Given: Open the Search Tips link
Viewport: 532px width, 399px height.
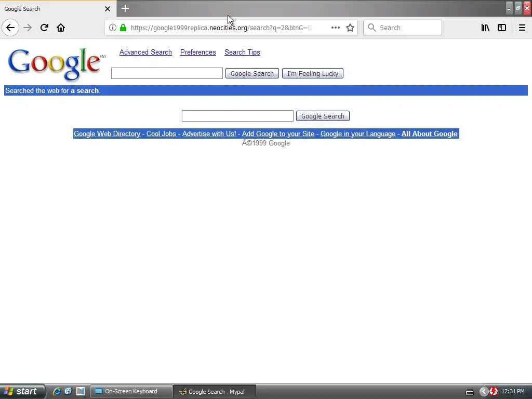Looking at the screenshot, I should (242, 52).
